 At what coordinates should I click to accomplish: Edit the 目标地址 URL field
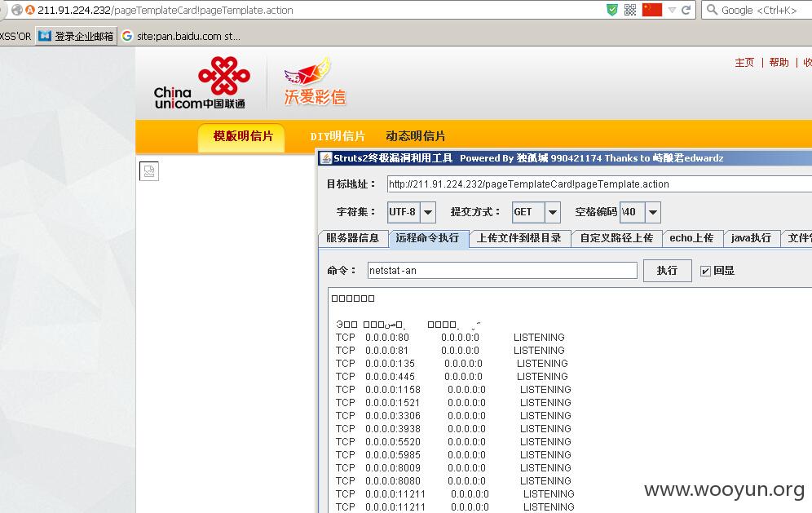pyautogui.click(x=600, y=184)
